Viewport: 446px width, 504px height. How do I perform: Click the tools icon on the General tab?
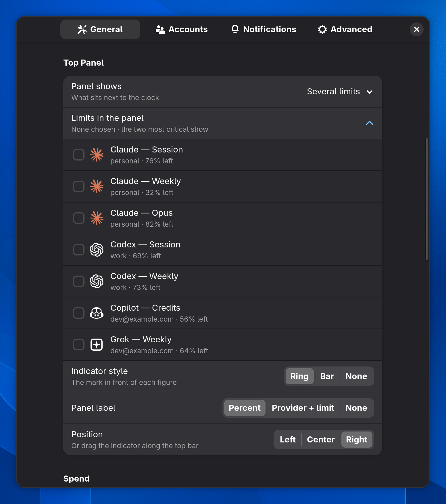click(x=82, y=29)
